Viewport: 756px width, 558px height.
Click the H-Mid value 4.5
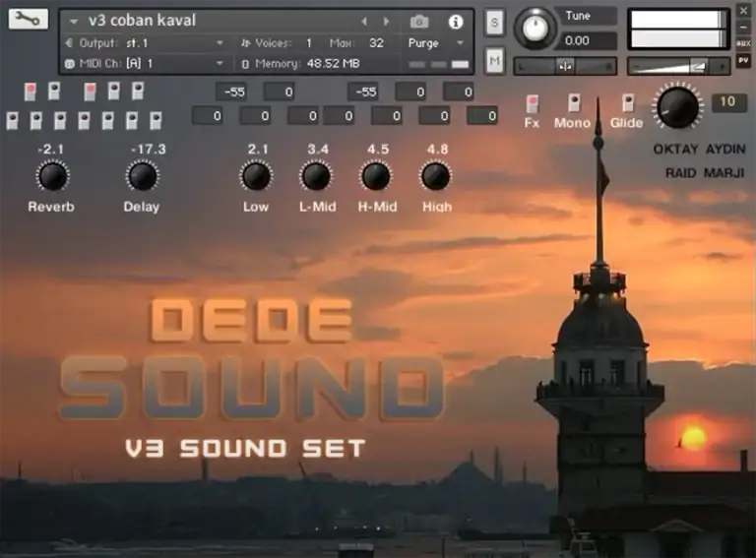(x=378, y=149)
